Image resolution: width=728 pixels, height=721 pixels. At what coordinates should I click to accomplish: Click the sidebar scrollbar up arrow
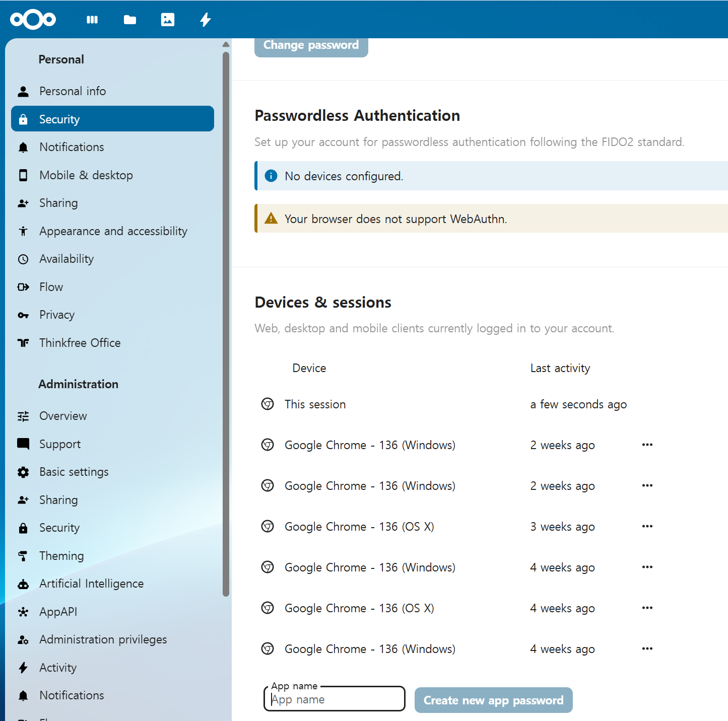(226, 45)
